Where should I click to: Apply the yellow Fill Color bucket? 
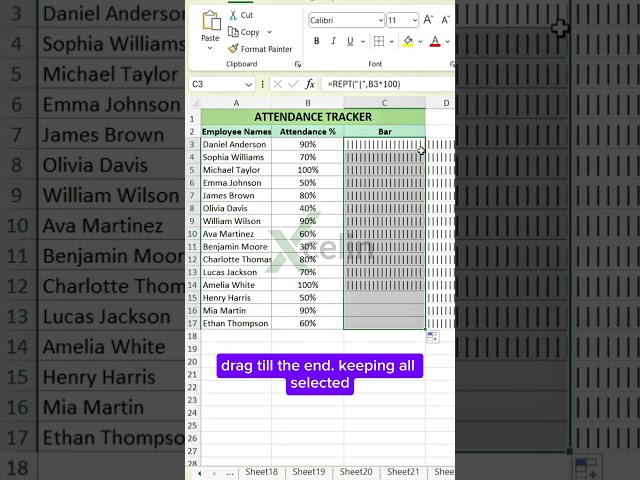tap(408, 41)
